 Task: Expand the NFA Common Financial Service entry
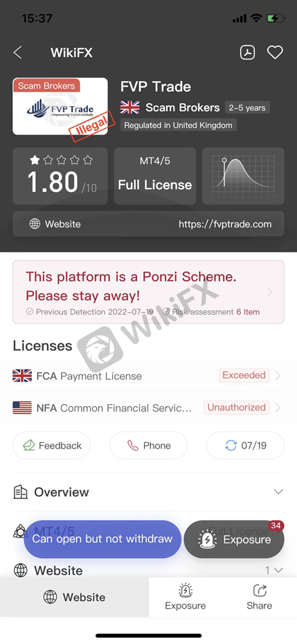coord(148,408)
